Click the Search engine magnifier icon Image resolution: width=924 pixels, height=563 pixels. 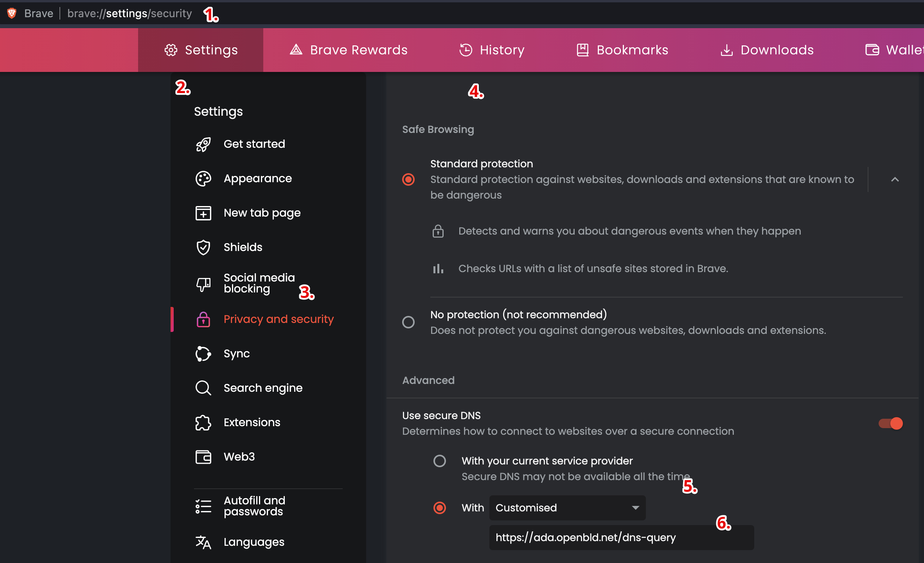203,388
